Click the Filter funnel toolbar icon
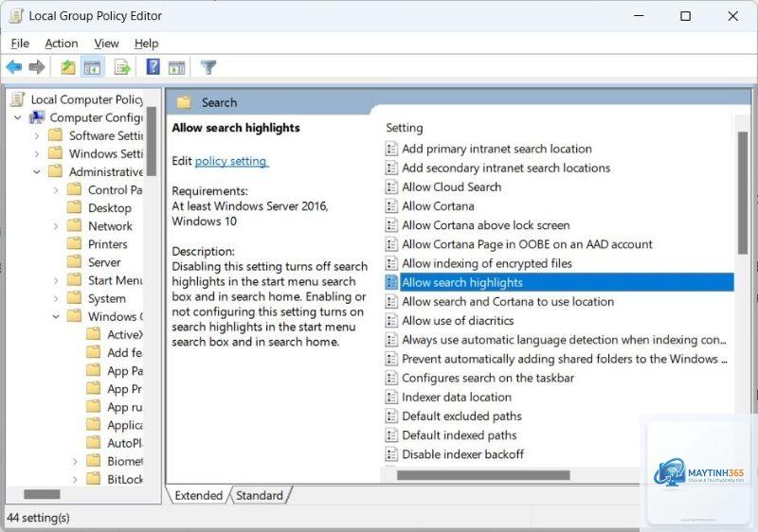The width and height of the screenshot is (758, 532). [x=208, y=67]
